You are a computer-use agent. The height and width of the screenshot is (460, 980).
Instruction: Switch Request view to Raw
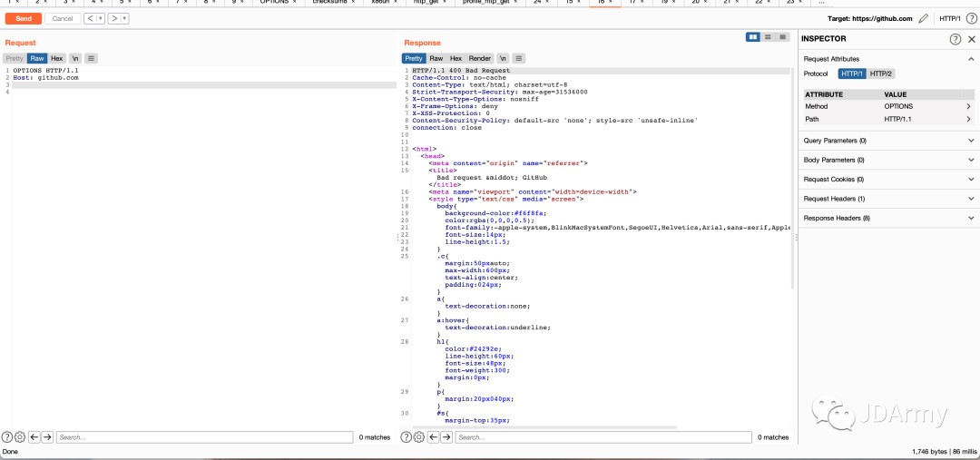[37, 58]
